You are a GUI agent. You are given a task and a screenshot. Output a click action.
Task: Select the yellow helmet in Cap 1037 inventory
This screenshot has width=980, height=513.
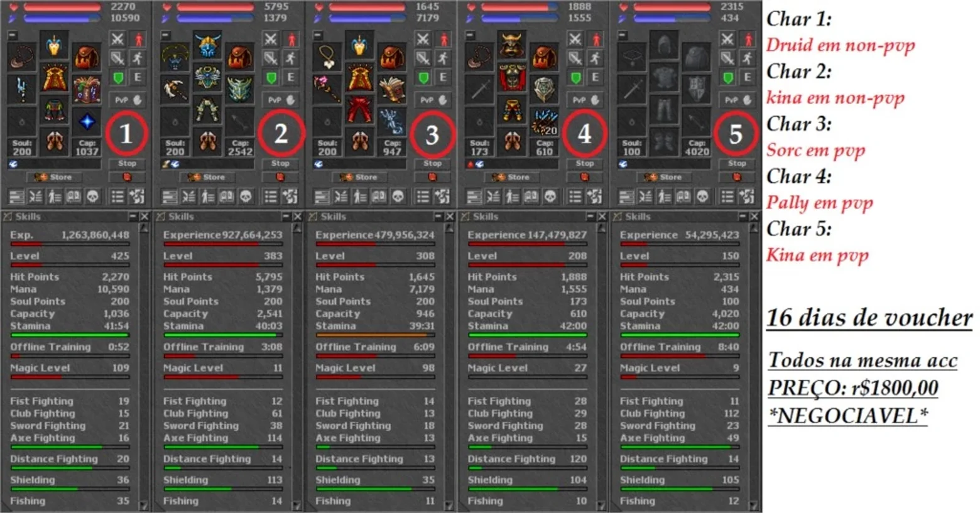(55, 45)
